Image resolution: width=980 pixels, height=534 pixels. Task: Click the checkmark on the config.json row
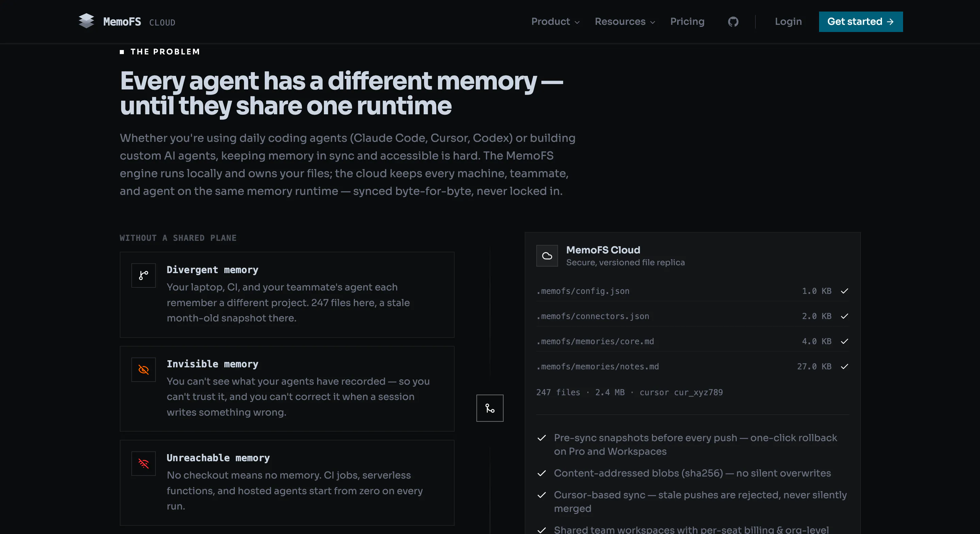(845, 291)
